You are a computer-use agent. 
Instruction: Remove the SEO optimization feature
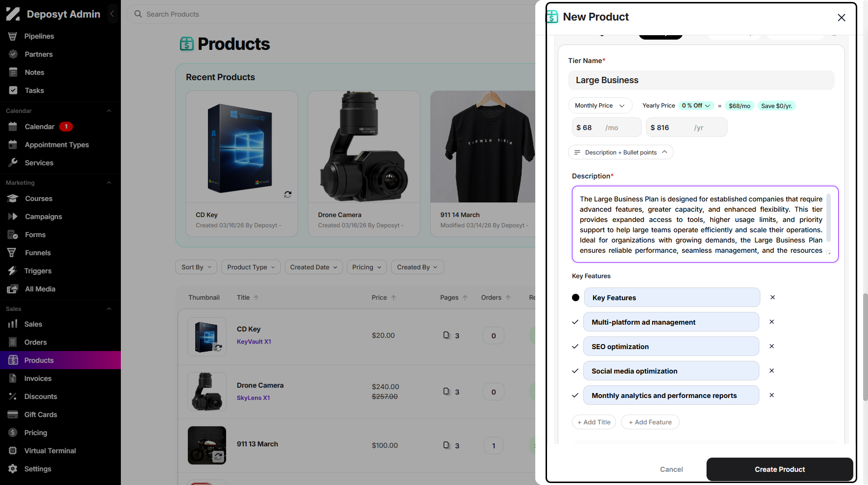click(x=772, y=346)
